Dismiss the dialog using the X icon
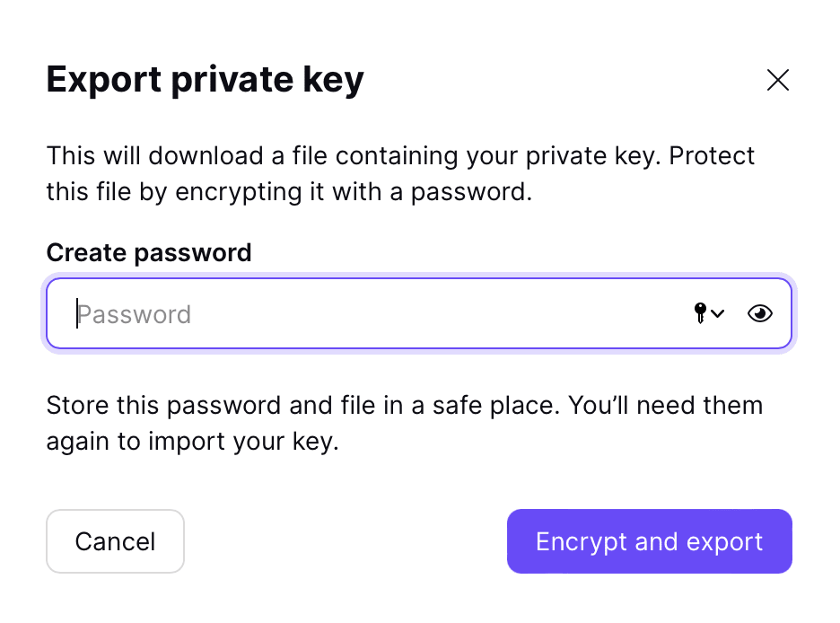The width and height of the screenshot is (840, 623). 777,81
